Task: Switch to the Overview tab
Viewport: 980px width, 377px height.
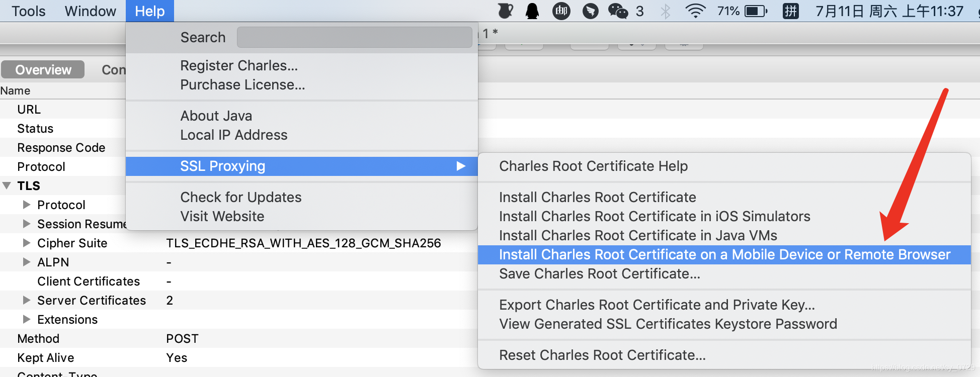Action: (x=43, y=70)
